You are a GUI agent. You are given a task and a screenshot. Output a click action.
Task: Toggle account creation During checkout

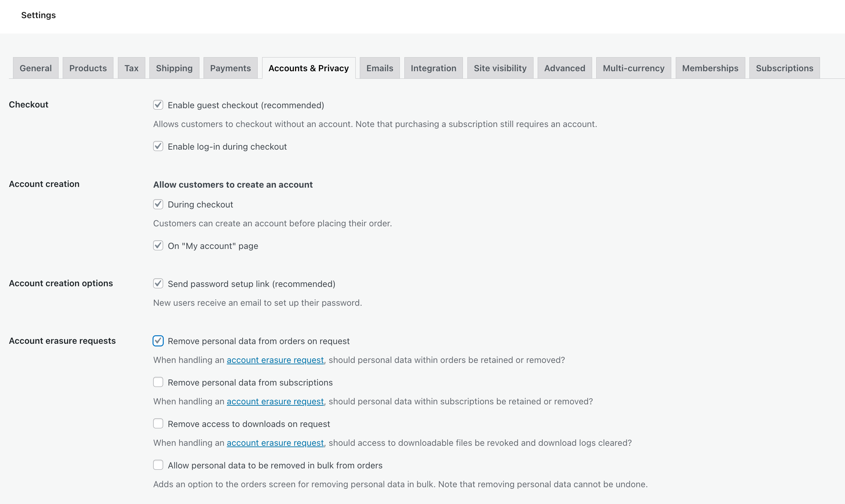point(158,204)
